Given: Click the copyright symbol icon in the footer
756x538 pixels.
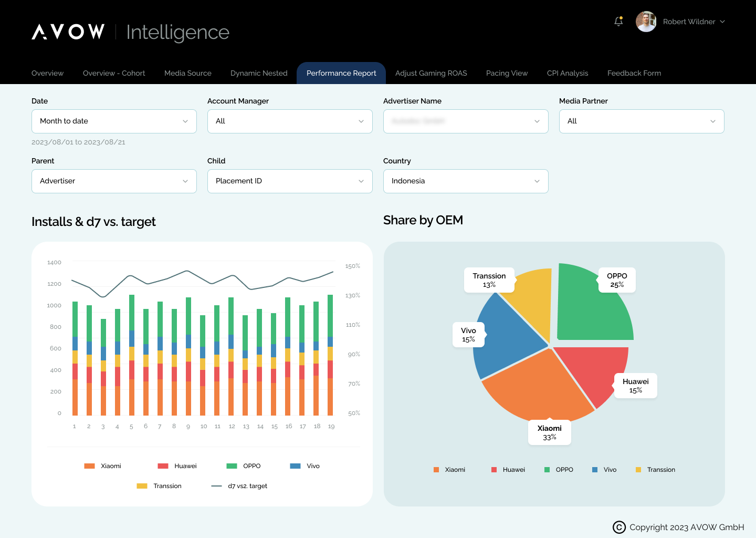Looking at the screenshot, I should [x=619, y=527].
